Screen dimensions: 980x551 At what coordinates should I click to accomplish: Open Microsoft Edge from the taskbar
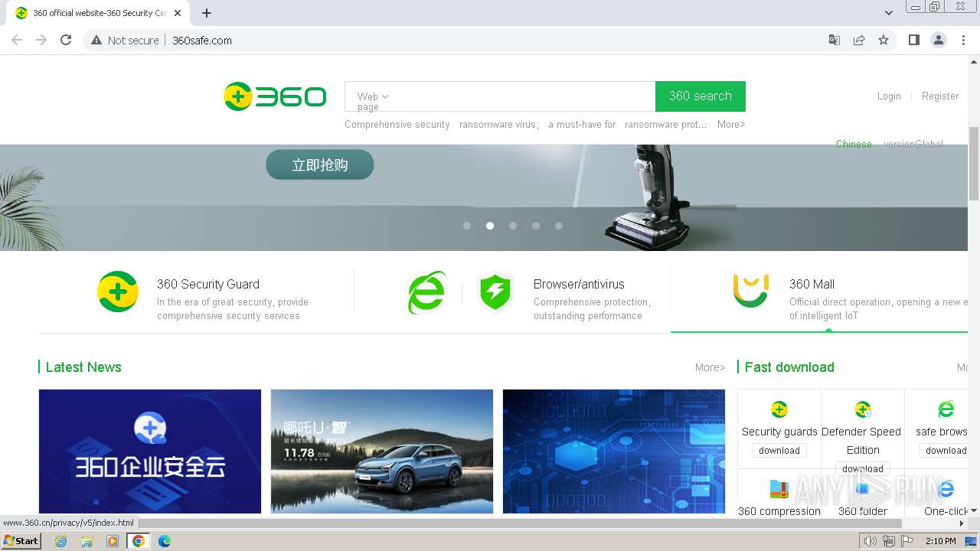[165, 541]
